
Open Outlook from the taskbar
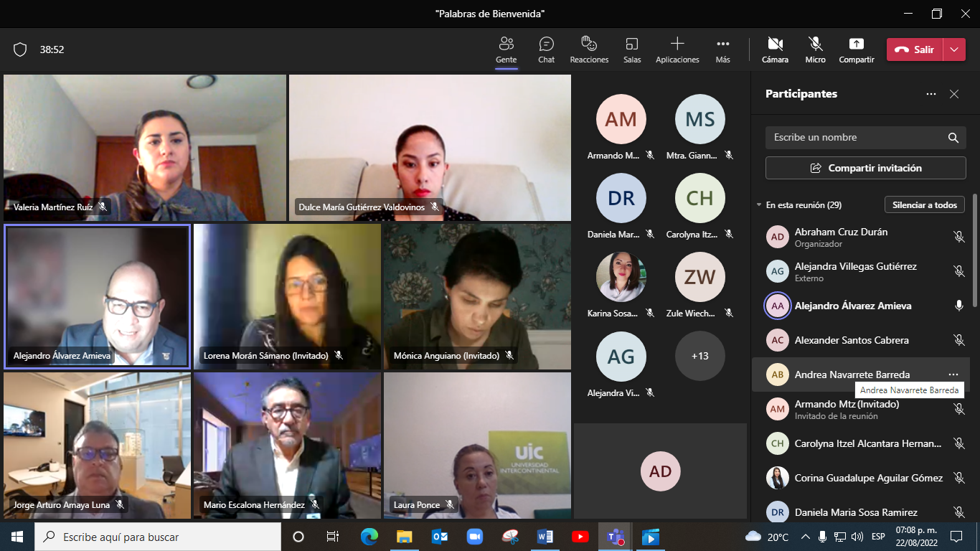tap(440, 537)
